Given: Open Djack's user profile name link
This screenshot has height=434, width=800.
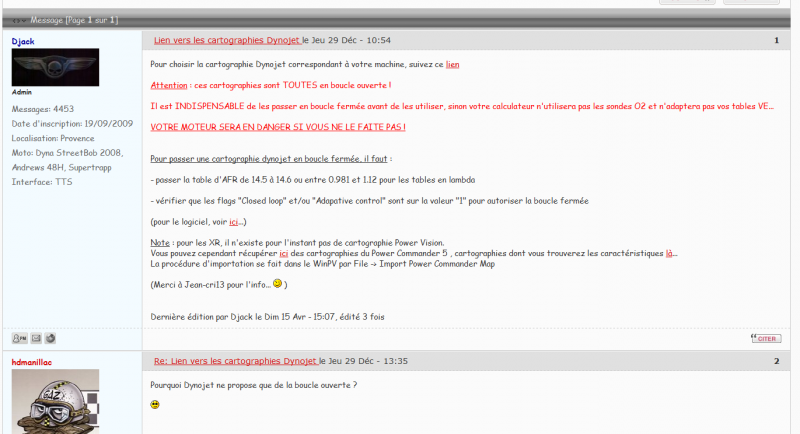Looking at the screenshot, I should pyautogui.click(x=23, y=41).
